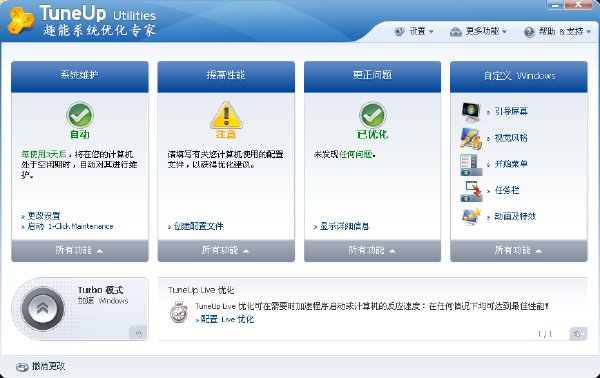Click the 引导屏幕 monitor icon
This screenshot has width=600, height=378.
pyautogui.click(x=471, y=112)
